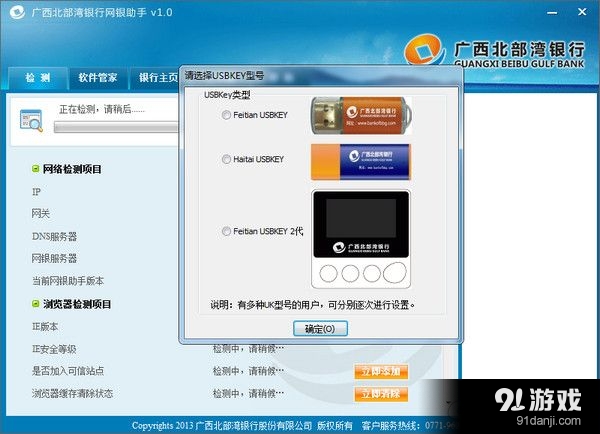The width and height of the screenshot is (600, 434).
Task: Click the IE版本 row
Action: [45, 326]
